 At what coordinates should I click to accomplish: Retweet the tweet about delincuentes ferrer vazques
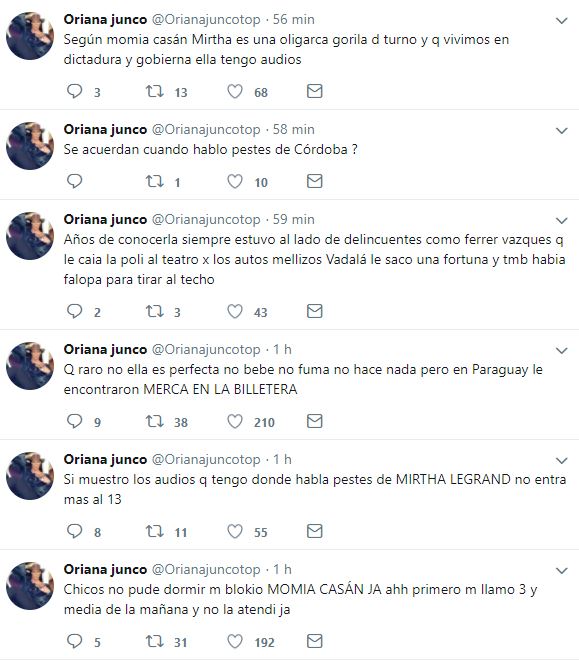(x=155, y=311)
